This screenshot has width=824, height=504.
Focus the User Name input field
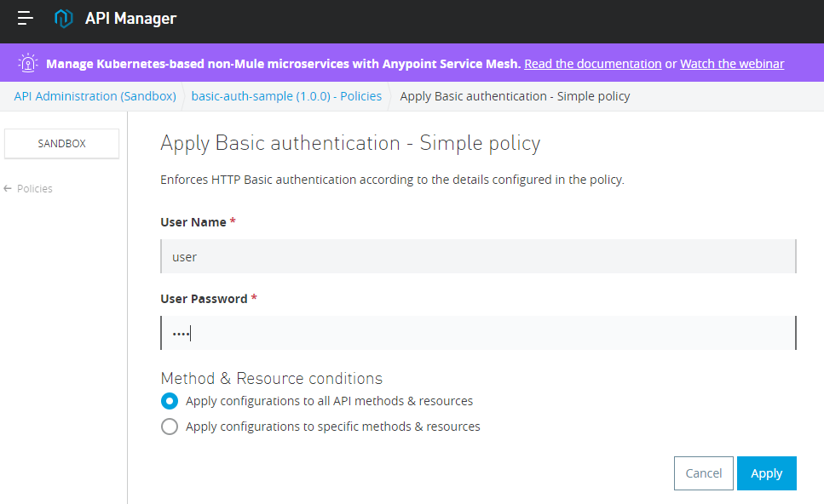pyautogui.click(x=478, y=256)
